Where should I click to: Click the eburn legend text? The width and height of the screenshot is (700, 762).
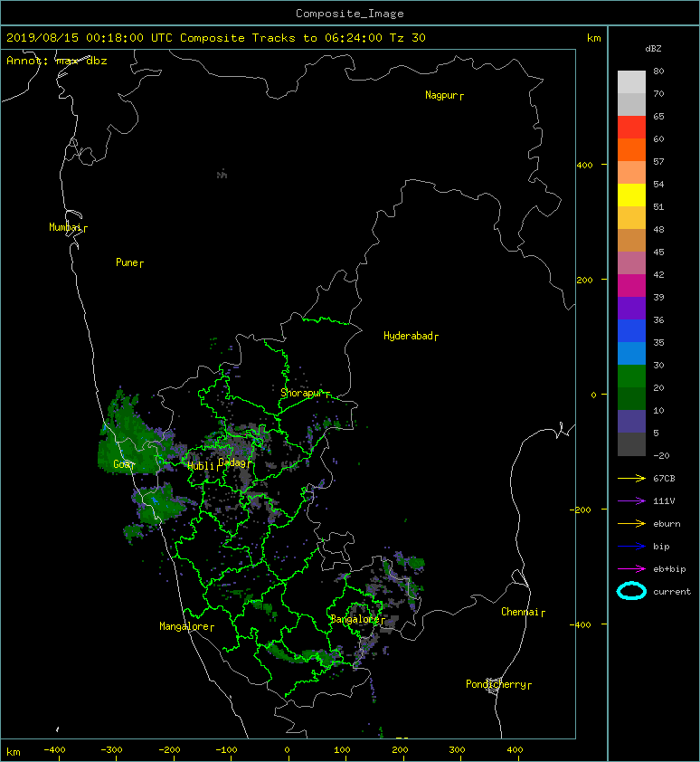coord(667,524)
